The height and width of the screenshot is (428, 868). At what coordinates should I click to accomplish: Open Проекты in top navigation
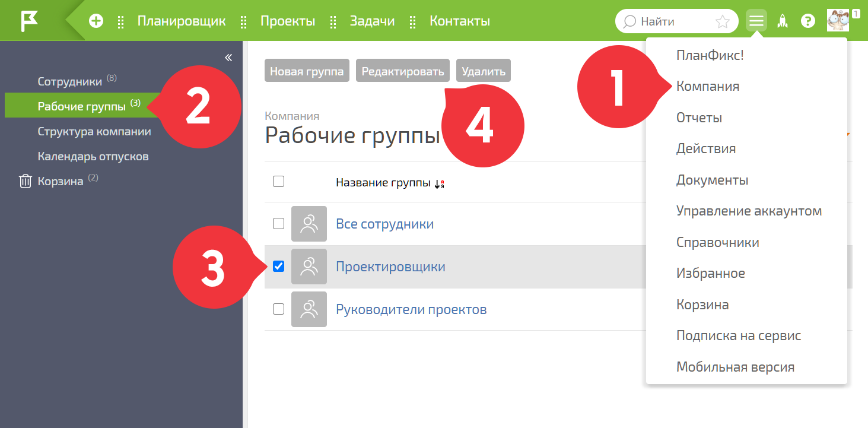point(288,21)
